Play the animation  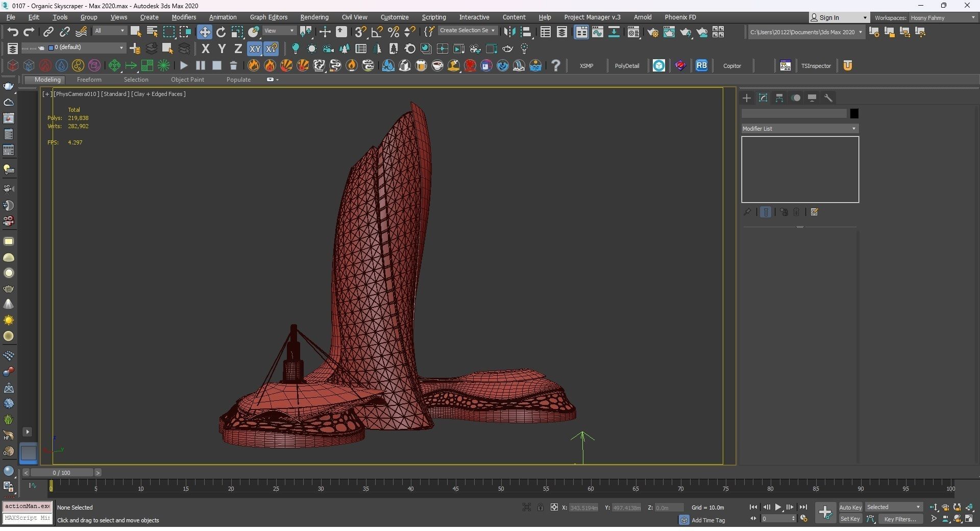(778, 508)
